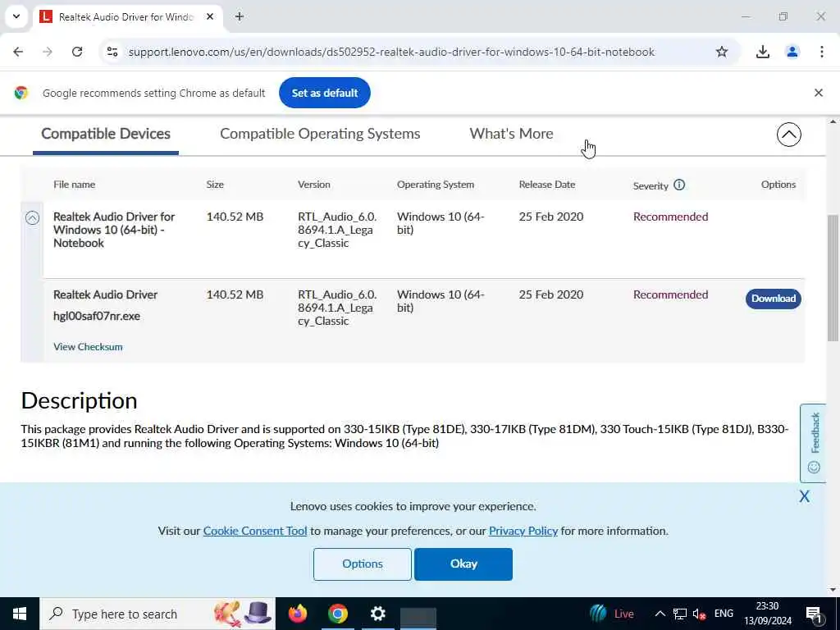Open the tab search dropdown arrow
Viewport: 840px width, 630px height.
pos(16,16)
